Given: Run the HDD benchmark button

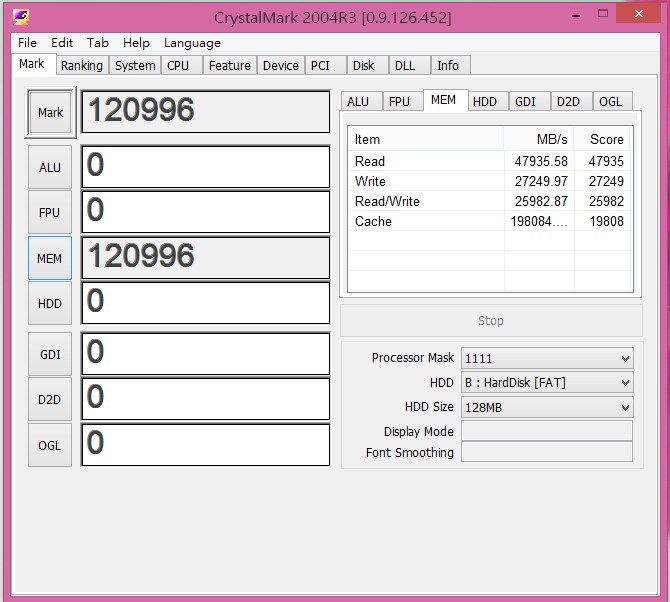Looking at the screenshot, I should (x=50, y=303).
